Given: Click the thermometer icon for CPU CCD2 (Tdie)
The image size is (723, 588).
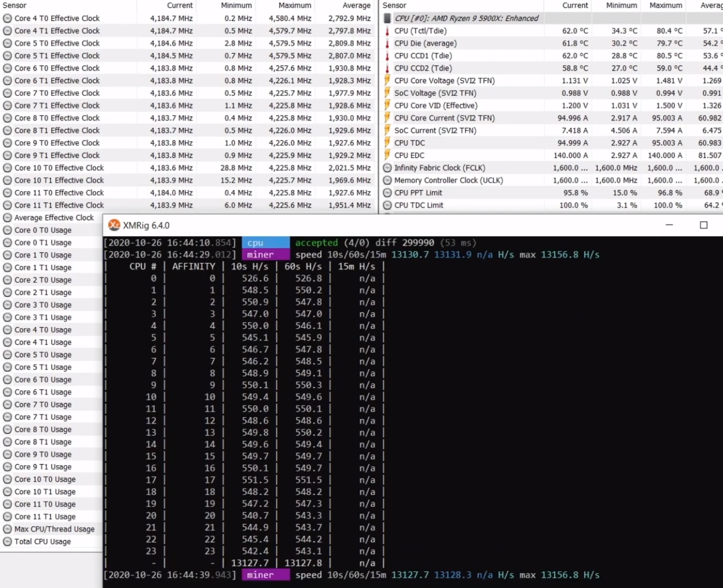Looking at the screenshot, I should [x=387, y=68].
